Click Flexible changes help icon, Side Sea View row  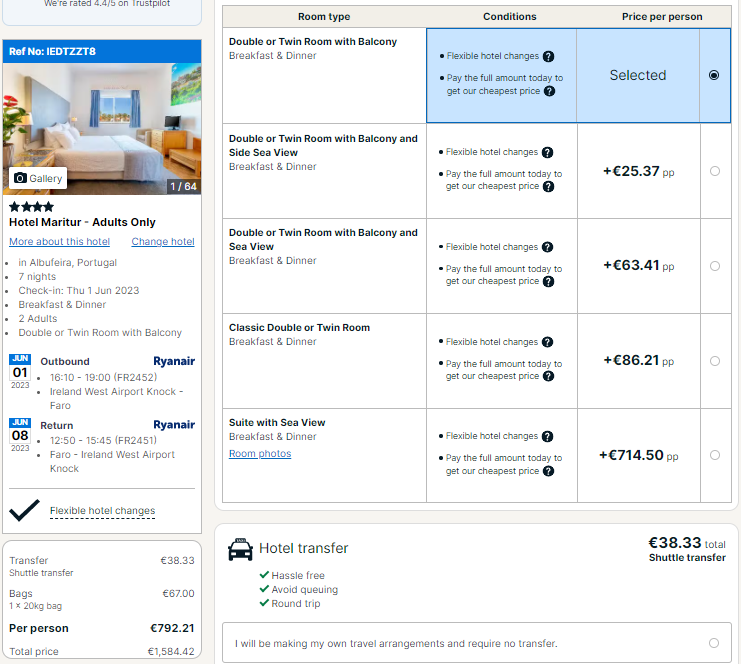point(547,152)
